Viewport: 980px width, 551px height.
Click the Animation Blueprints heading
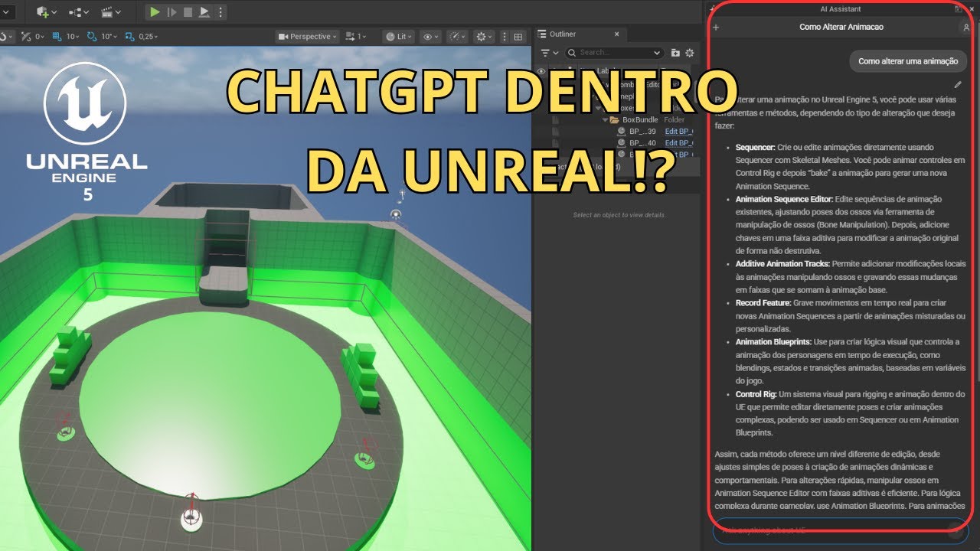[x=773, y=342]
